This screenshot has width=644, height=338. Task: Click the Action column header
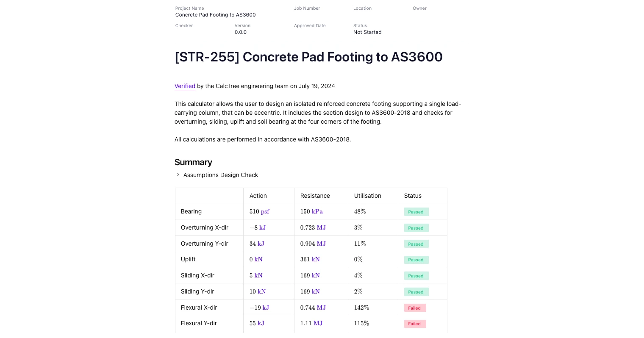pyautogui.click(x=258, y=196)
